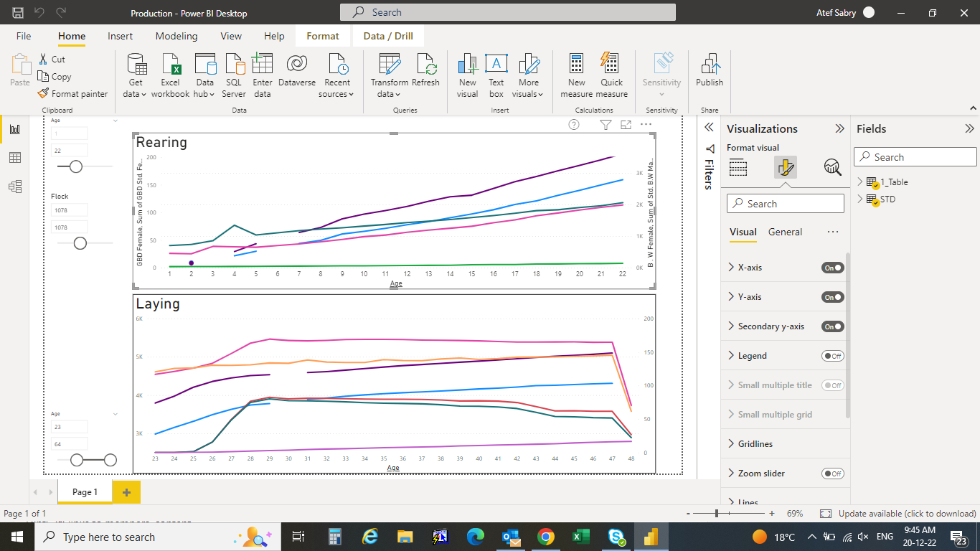Open the Modeling ribbon tab
This screenshot has height=551, width=980.
pos(176,36)
